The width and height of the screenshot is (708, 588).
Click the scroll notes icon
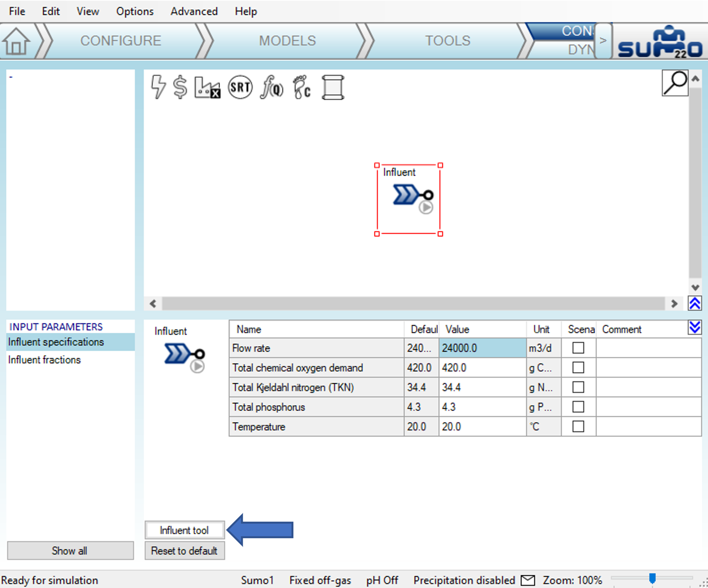(x=333, y=87)
